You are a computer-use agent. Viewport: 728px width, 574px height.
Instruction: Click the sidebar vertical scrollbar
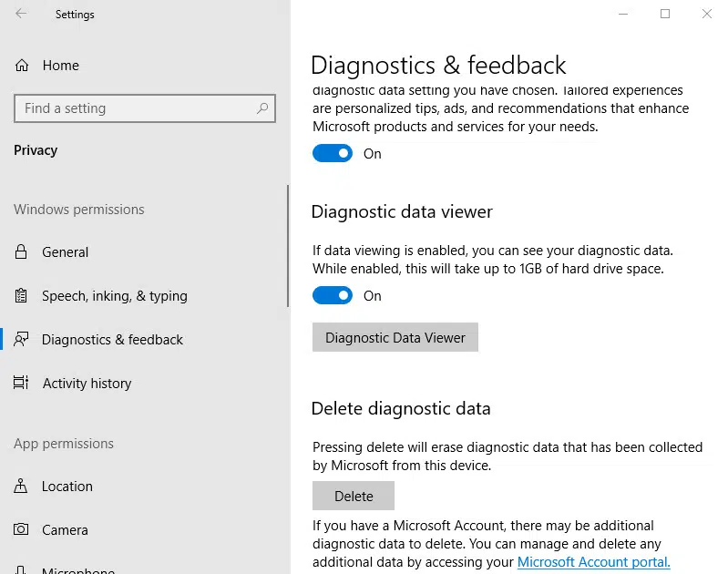pyautogui.click(x=288, y=246)
